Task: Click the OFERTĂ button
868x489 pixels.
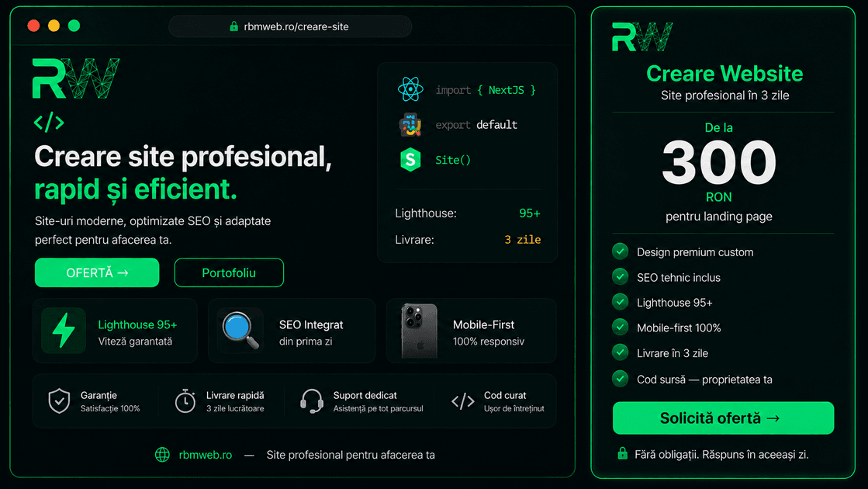Action: (97, 272)
